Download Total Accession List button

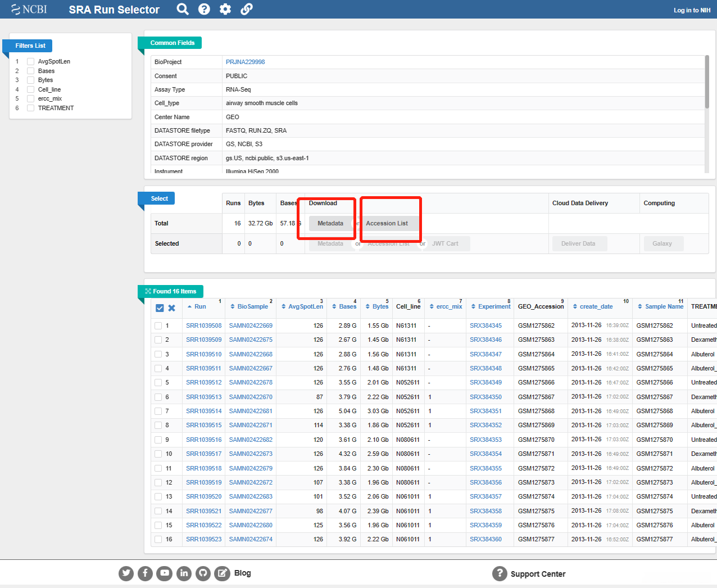point(387,223)
